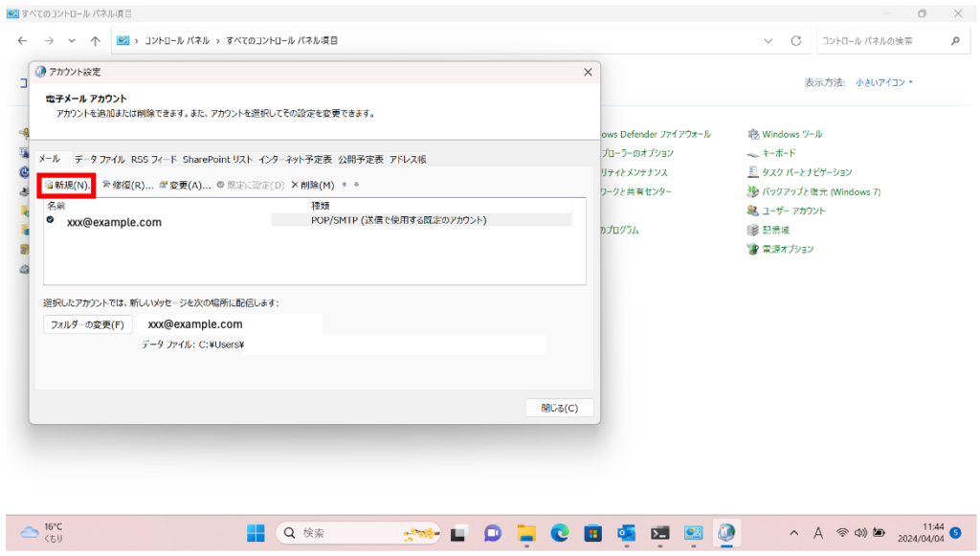This screenshot has height=556, width=980.
Task: Click the フォルダーの変更(F) button
Action: coord(88,324)
